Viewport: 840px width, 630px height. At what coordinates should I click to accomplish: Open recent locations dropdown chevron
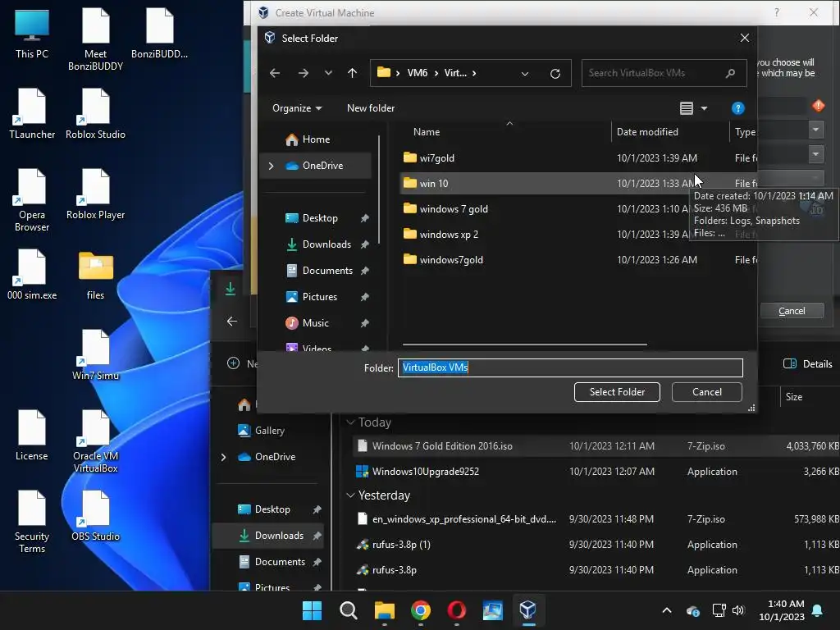[328, 73]
